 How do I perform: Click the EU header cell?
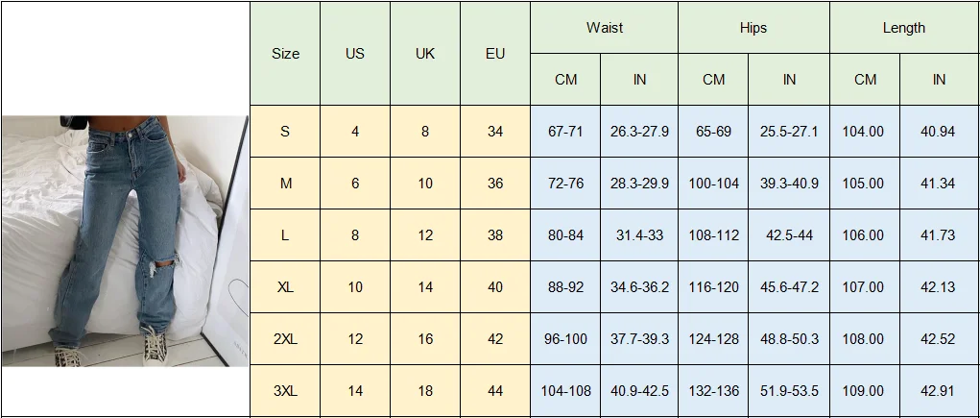[x=495, y=54]
